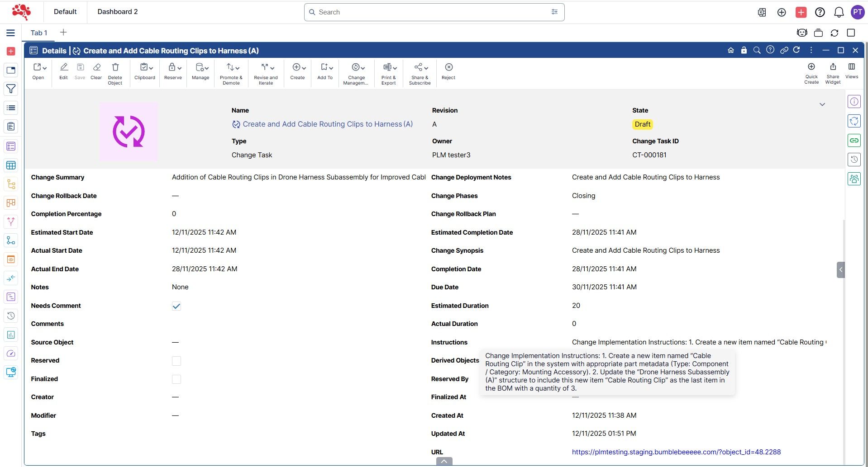Expand the Promote & Demote dropdown
The width and height of the screenshot is (868, 467).
tap(233, 68)
